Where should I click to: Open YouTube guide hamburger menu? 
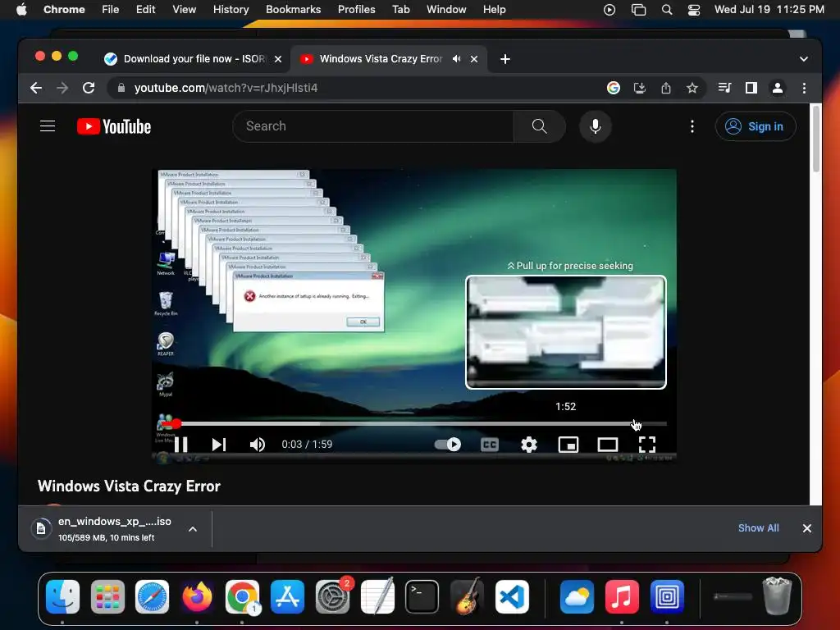[x=48, y=126]
